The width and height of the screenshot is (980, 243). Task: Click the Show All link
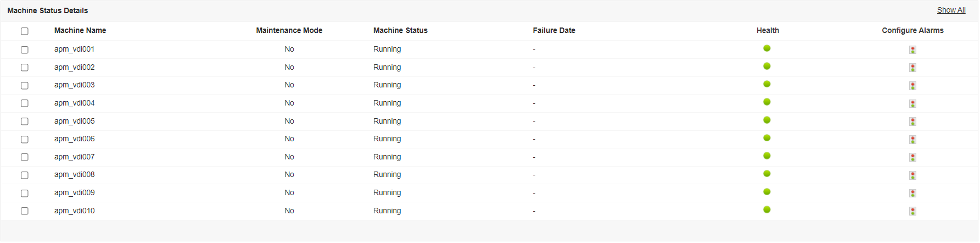951,10
